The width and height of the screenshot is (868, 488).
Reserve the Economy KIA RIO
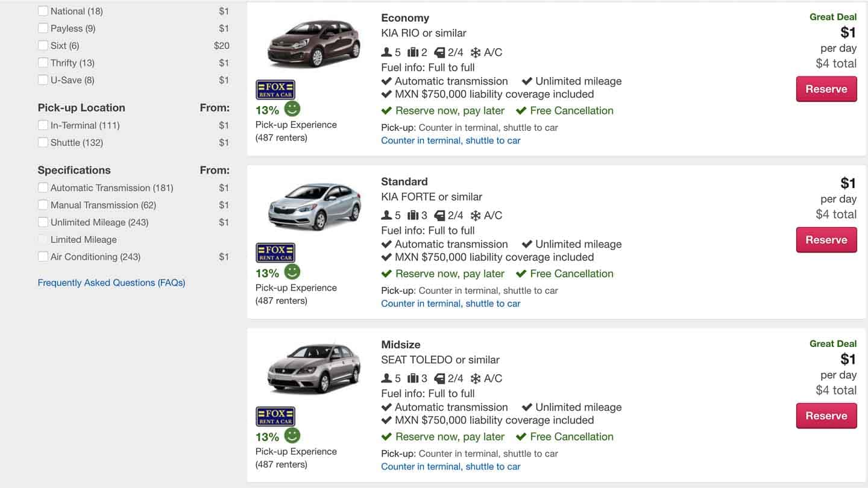click(x=826, y=89)
